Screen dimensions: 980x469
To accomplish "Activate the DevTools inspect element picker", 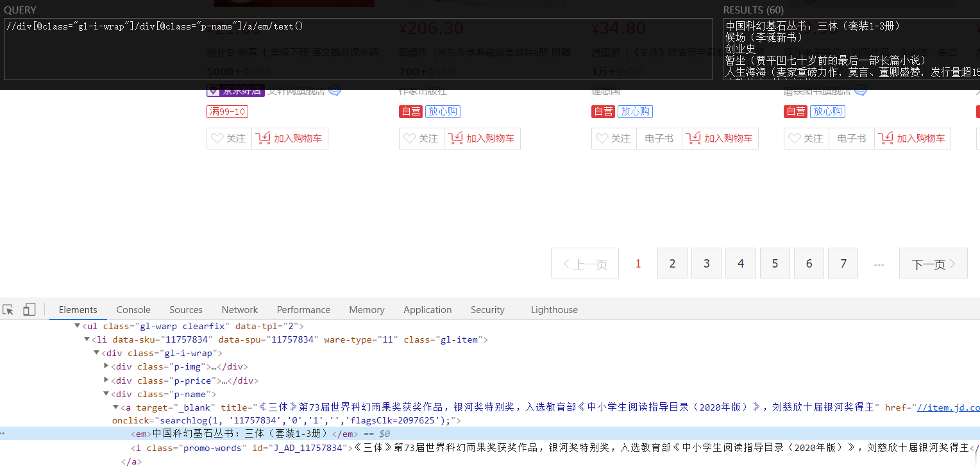I will click(x=8, y=310).
